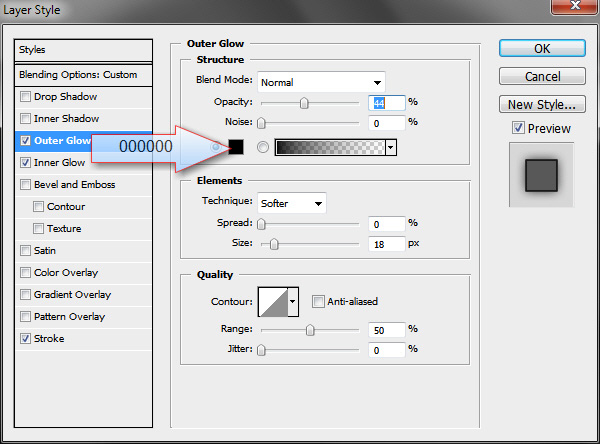This screenshot has height=444, width=600.
Task: Click the Contour curve thumbnail
Action: pyautogui.click(x=273, y=302)
